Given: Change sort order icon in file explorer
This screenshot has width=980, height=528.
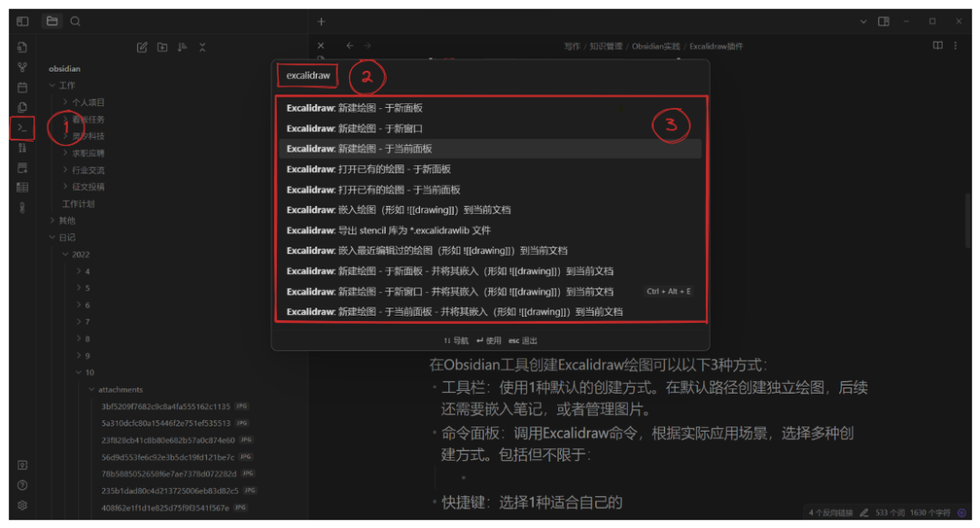Looking at the screenshot, I should click(x=181, y=47).
